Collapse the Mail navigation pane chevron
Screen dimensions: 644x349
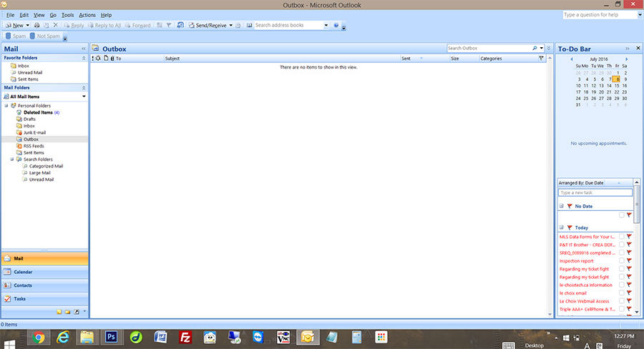(84, 49)
